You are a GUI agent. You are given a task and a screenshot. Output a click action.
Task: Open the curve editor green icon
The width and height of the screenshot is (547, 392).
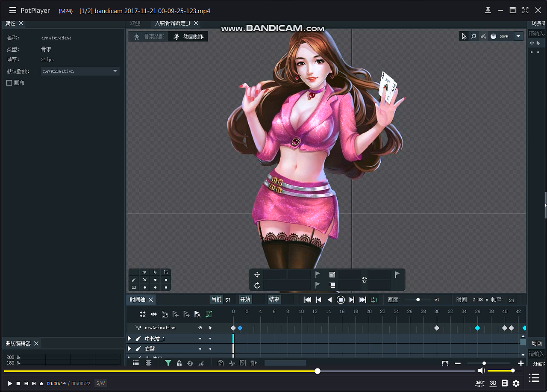point(209,314)
